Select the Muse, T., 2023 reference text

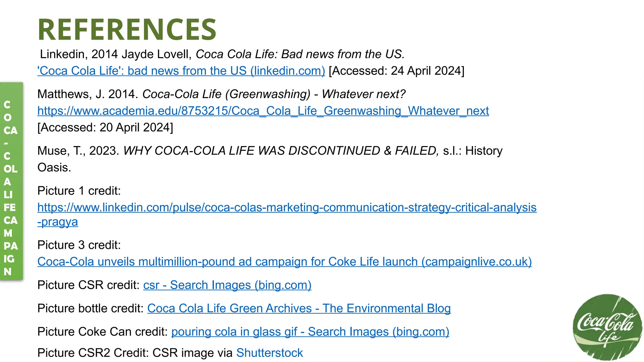(269, 151)
